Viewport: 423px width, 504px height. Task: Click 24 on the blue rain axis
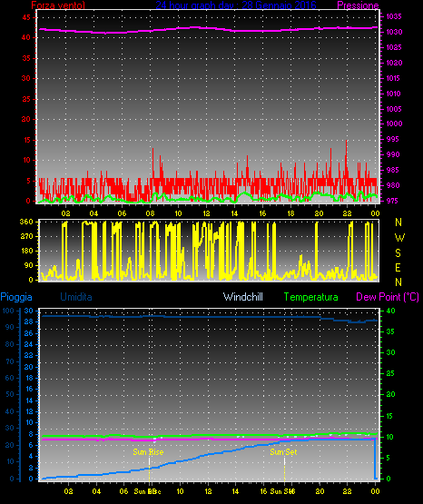[x=28, y=344]
